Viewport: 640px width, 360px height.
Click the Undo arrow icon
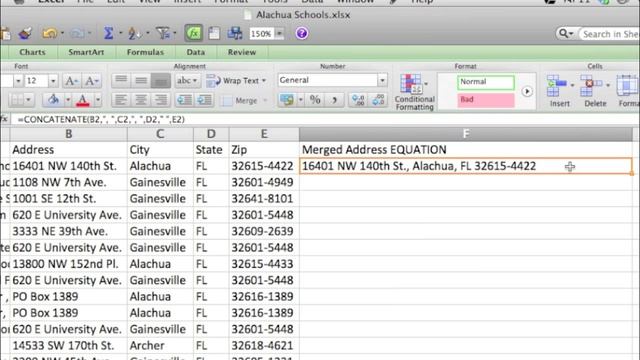pyautogui.click(x=50, y=33)
